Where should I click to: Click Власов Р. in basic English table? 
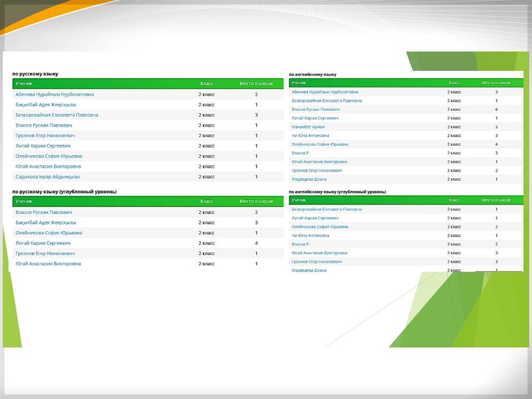point(300,153)
